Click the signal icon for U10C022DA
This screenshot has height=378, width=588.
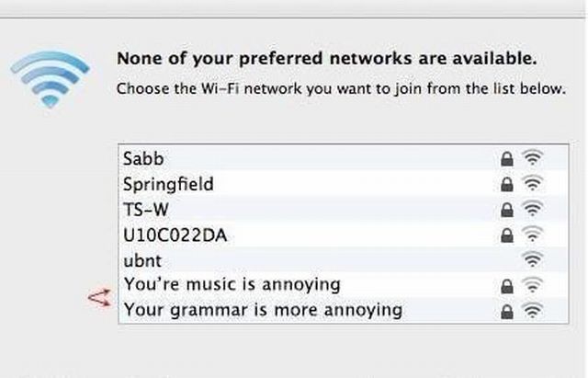click(531, 235)
